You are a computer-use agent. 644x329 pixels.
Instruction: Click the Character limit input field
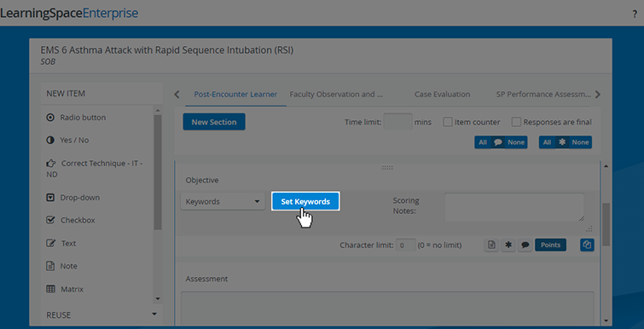tap(406, 245)
